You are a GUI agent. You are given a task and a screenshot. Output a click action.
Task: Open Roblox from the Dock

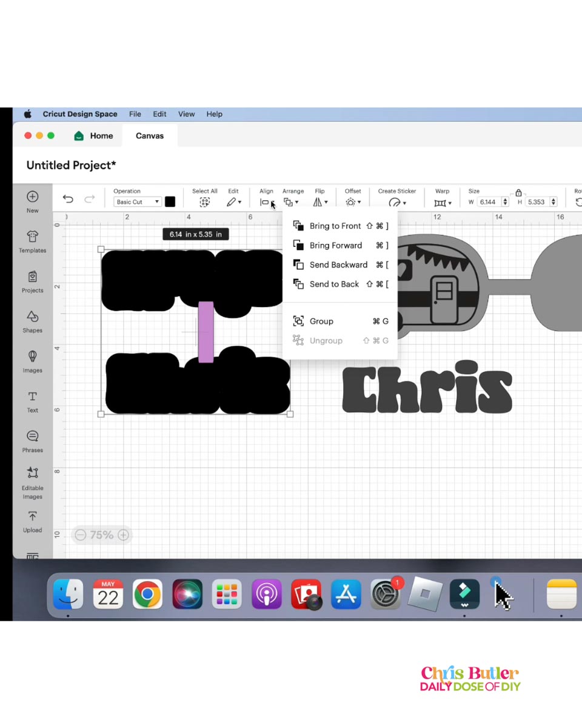[425, 593]
